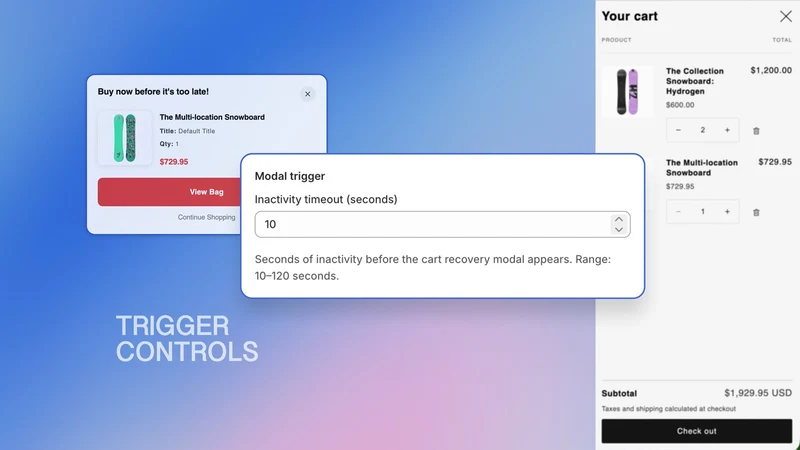Remove Hydrogen snowboard with trash icon

click(756, 131)
